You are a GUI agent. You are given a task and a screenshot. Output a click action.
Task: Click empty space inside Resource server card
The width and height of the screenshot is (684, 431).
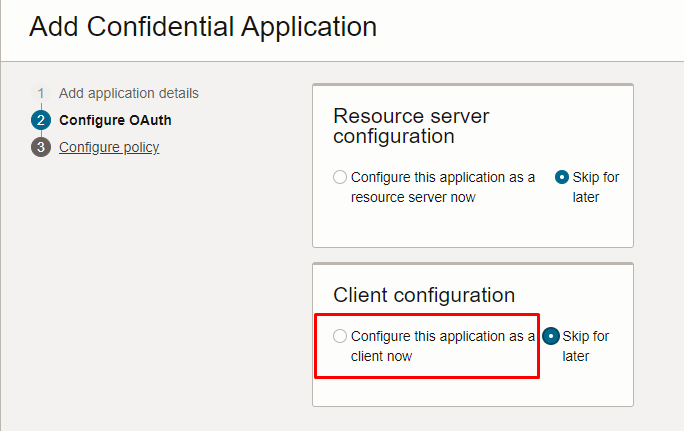pos(473,227)
